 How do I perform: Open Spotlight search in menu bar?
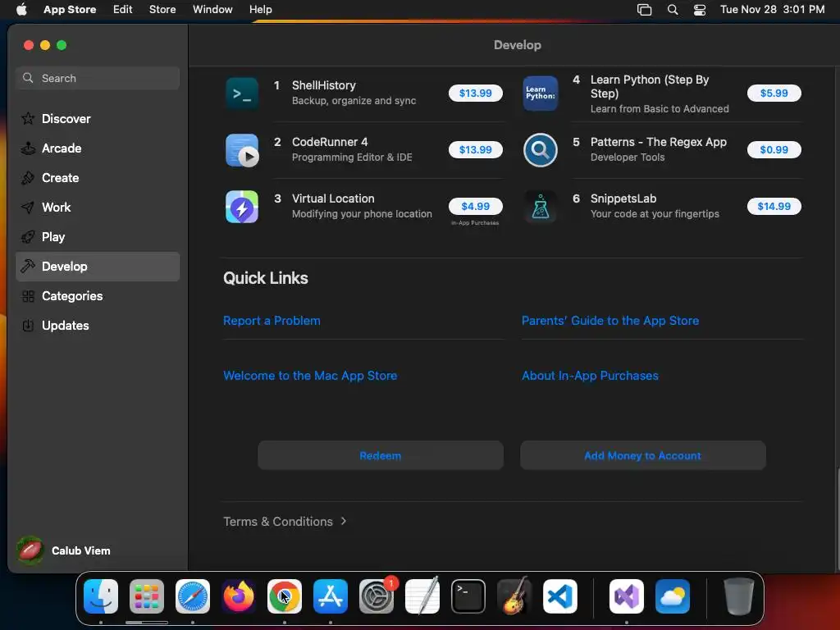click(673, 10)
